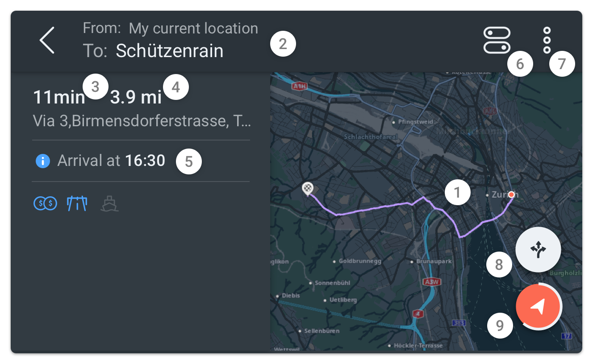This screenshot has width=593, height=364.
Task: Click the back arrow to return
Action: [x=46, y=40]
